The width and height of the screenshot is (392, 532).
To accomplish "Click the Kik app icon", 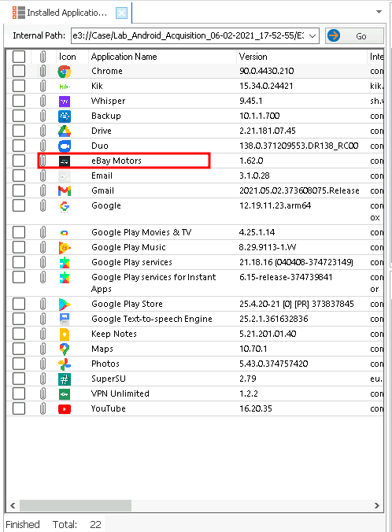I will pyautogui.click(x=65, y=87).
